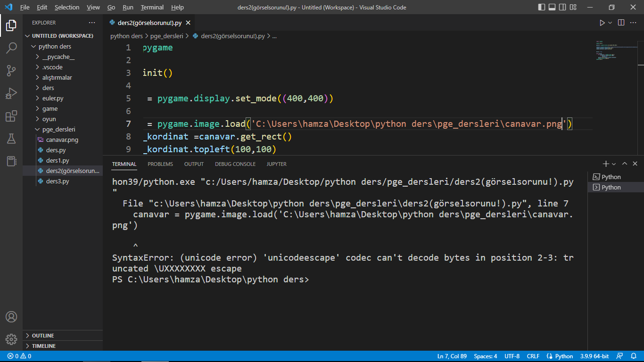Click the errors and warnings status indicator

coord(19,356)
